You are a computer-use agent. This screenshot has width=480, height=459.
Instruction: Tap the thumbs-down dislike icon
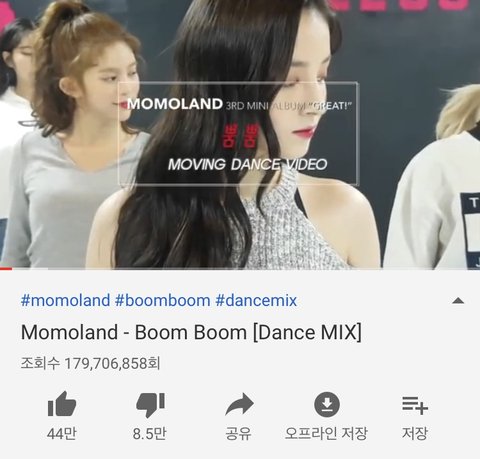[150, 405]
